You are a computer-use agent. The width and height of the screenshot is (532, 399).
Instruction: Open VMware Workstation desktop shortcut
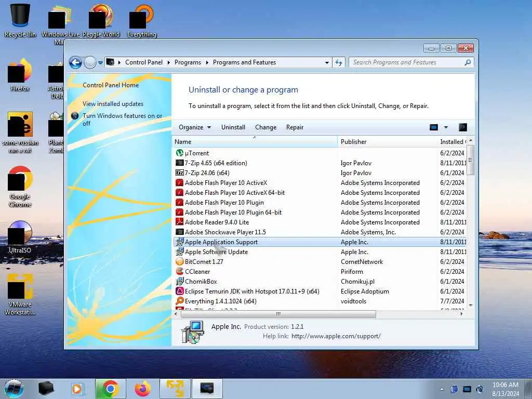pyautogui.click(x=20, y=295)
